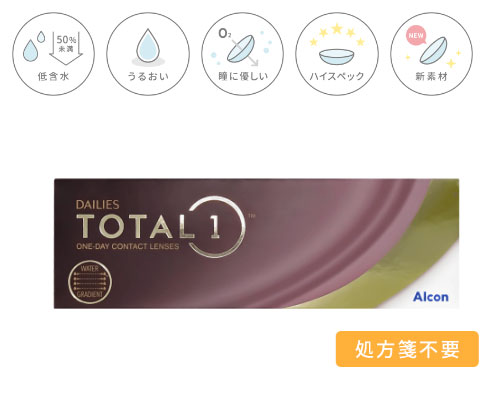The image size is (489, 405).
Task: Click the yellow stars above the lens
Action: 337,33
